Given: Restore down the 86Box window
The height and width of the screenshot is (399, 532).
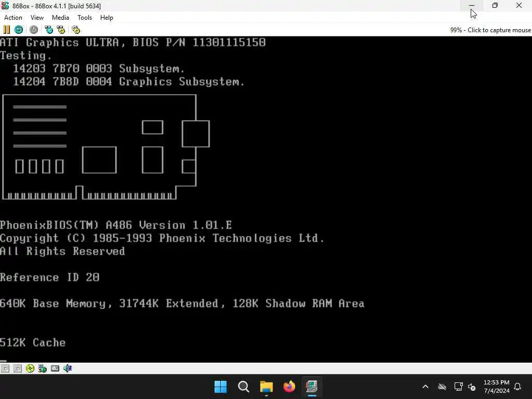Looking at the screenshot, I should tap(495, 6).
